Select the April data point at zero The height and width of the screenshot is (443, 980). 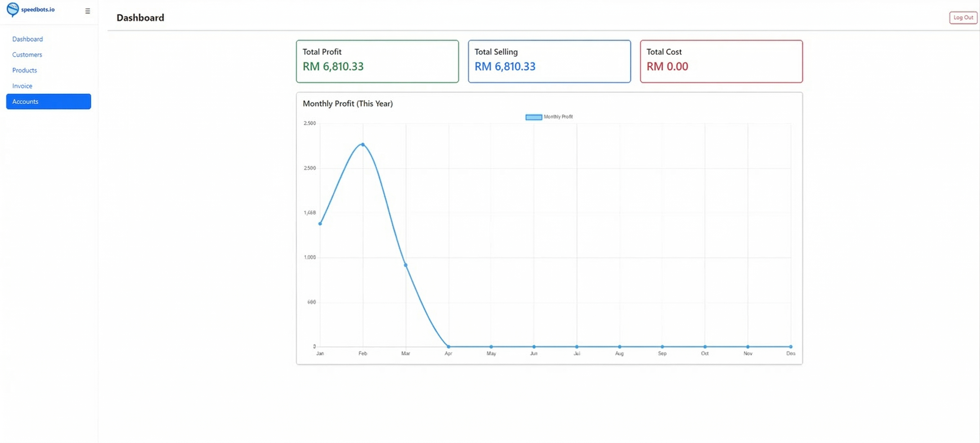point(448,346)
